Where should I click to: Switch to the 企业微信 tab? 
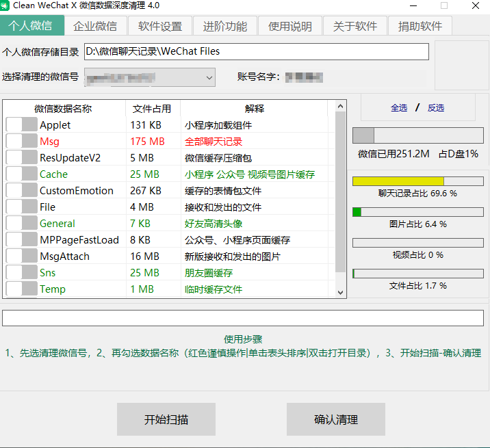[95, 26]
